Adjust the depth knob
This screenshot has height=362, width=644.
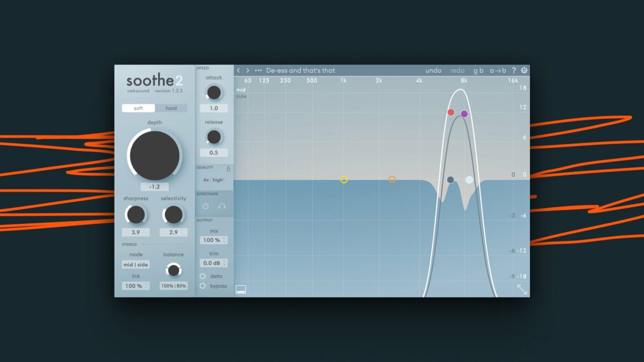(x=154, y=156)
